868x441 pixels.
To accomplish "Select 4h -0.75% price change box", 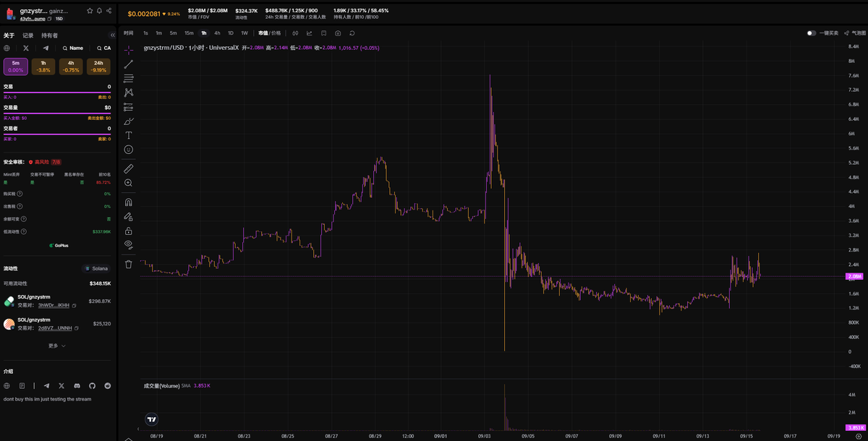I will 71,67.
